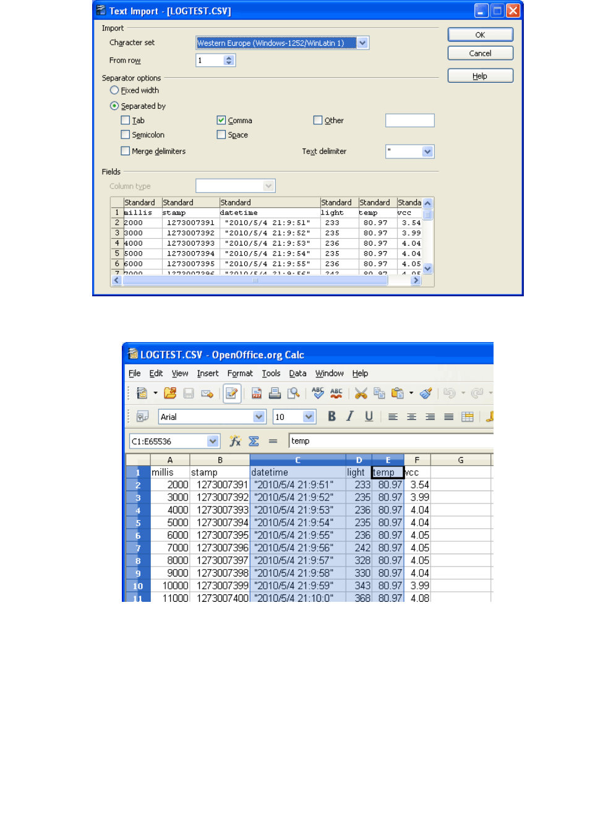Open the Text delimiter dropdown

pyautogui.click(x=427, y=152)
